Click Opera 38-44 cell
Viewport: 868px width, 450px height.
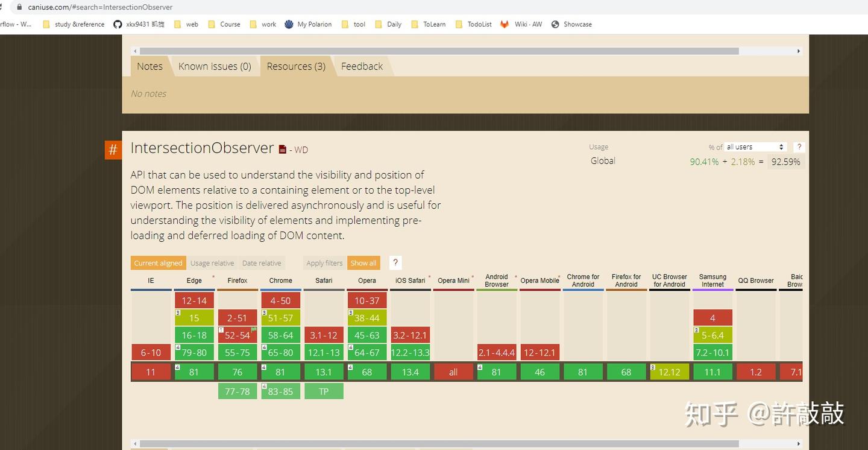[367, 318]
